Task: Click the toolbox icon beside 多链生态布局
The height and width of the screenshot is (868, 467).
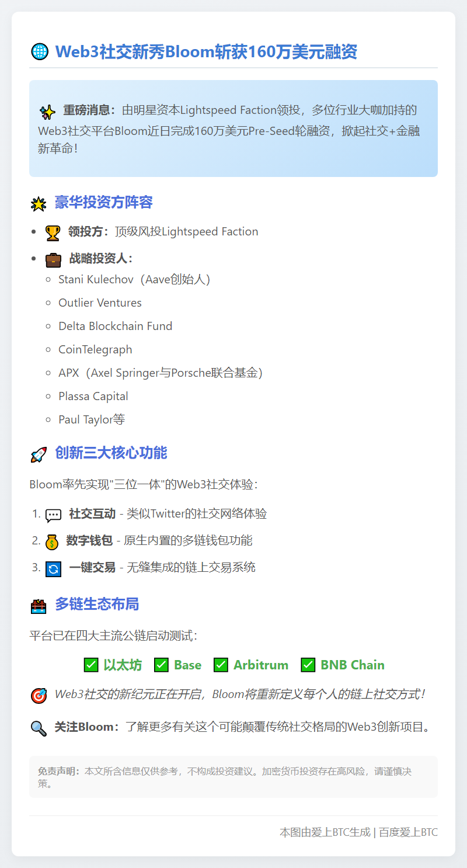Action: click(39, 606)
